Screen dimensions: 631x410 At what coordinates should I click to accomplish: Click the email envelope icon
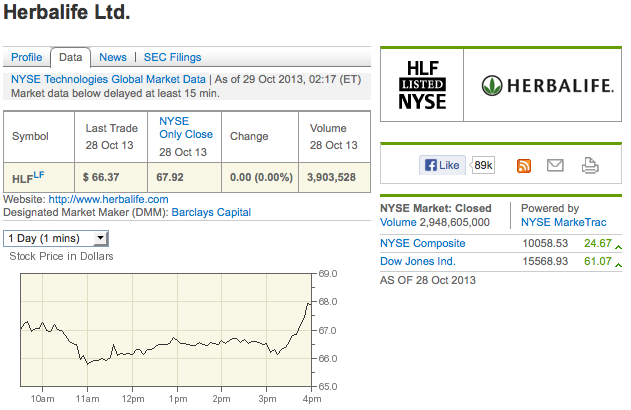(x=555, y=165)
